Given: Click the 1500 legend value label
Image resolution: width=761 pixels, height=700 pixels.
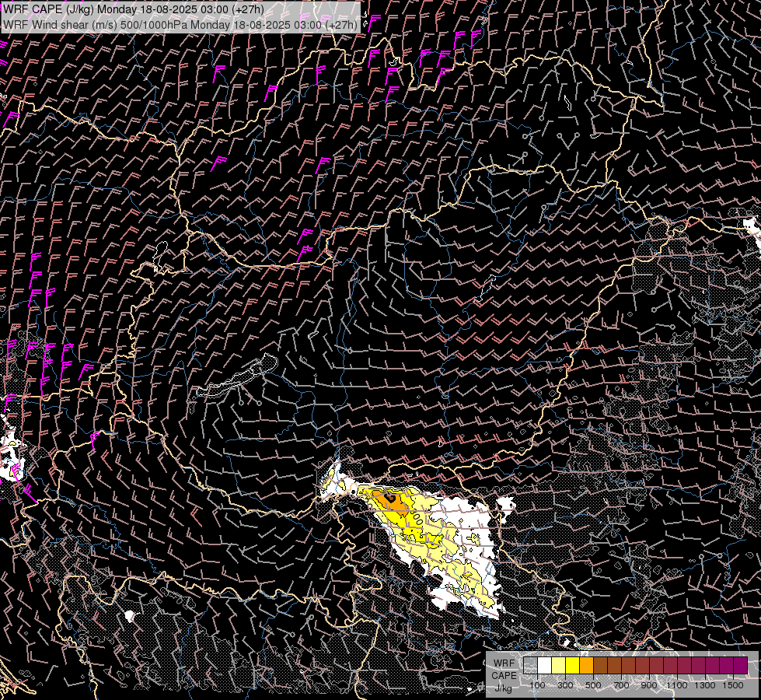Looking at the screenshot, I should coord(733,685).
